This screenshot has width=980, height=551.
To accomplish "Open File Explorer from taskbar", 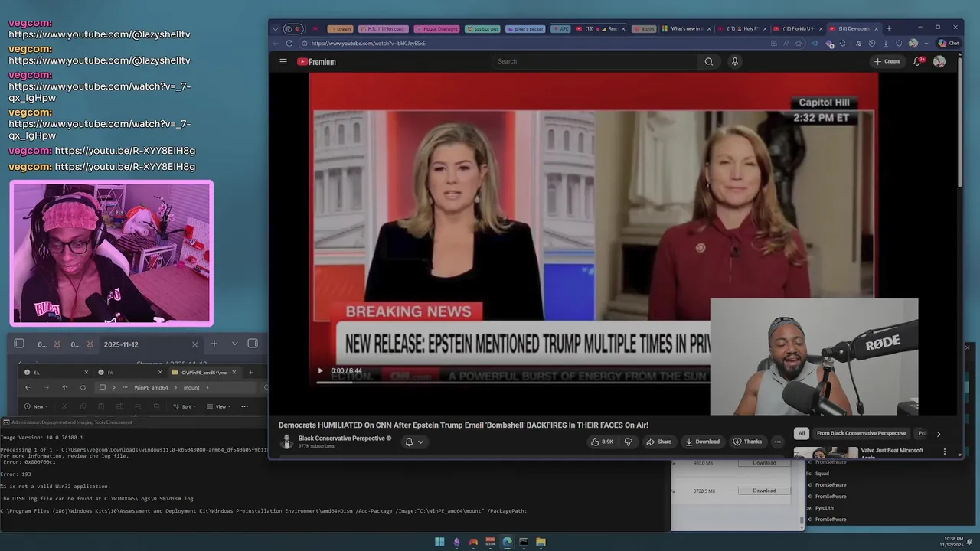I will [x=541, y=542].
